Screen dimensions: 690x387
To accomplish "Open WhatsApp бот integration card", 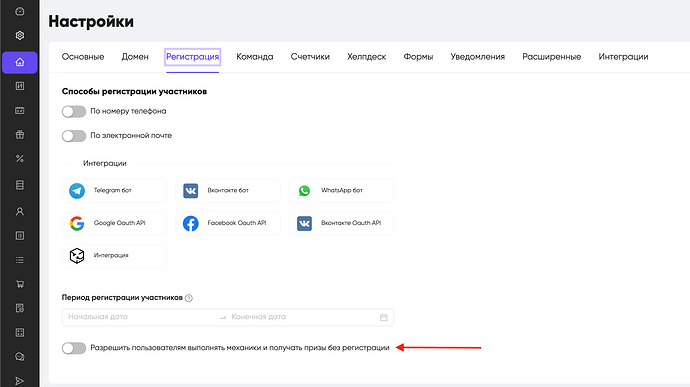I will pyautogui.click(x=341, y=191).
